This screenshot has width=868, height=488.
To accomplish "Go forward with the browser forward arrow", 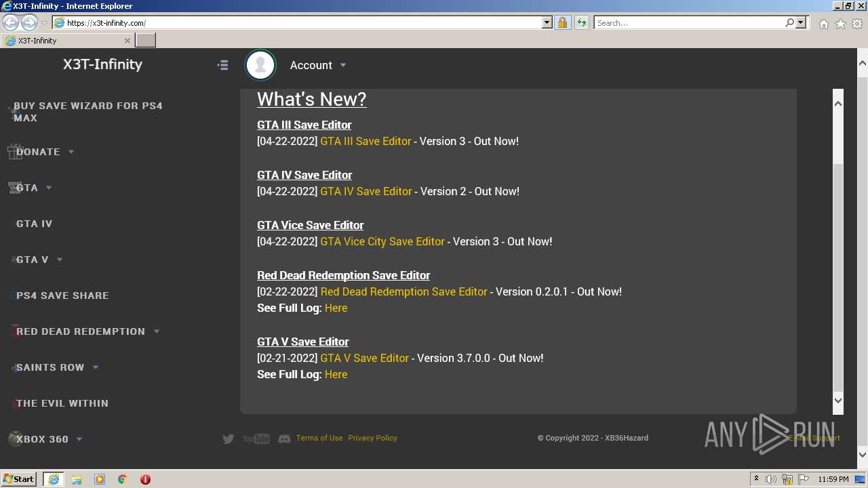I will (29, 22).
